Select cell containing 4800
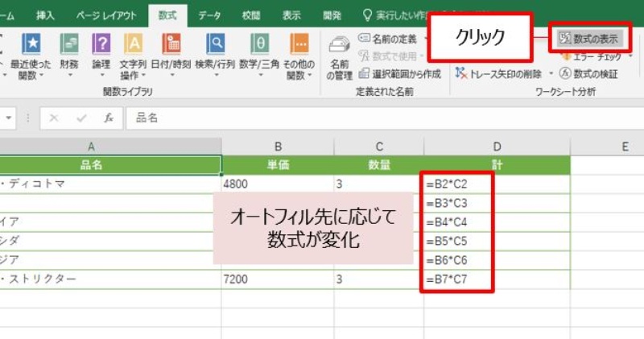The image size is (644, 339). coord(278,184)
